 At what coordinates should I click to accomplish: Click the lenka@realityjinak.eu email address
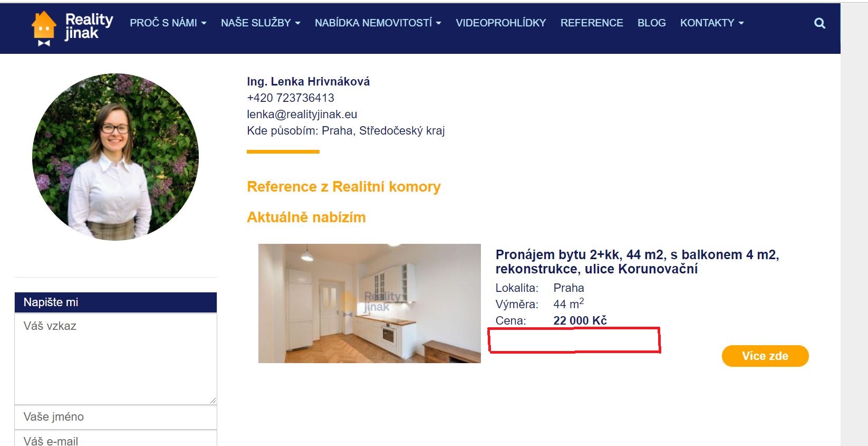tap(302, 114)
